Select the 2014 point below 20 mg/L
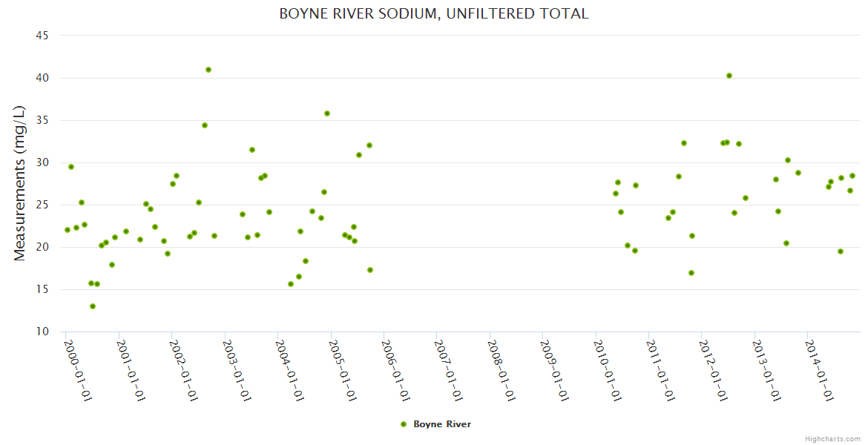 (841, 251)
